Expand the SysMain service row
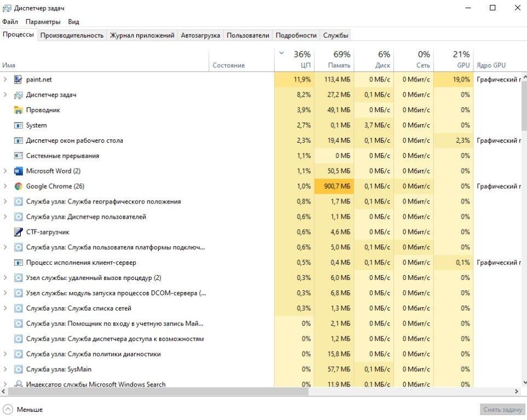 [x=5, y=369]
